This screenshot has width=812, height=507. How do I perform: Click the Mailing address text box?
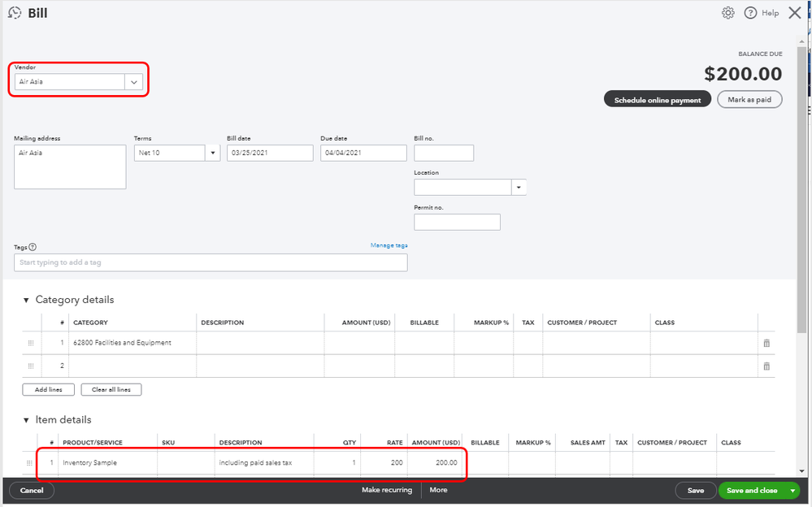point(70,167)
